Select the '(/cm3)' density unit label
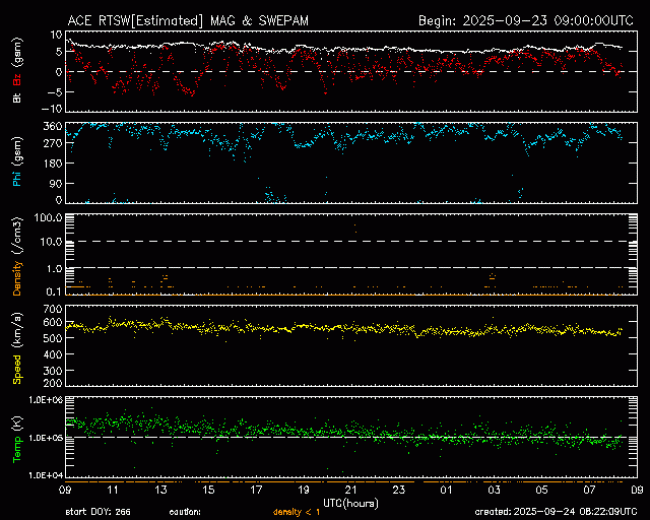The height and width of the screenshot is (520, 650). [17, 236]
